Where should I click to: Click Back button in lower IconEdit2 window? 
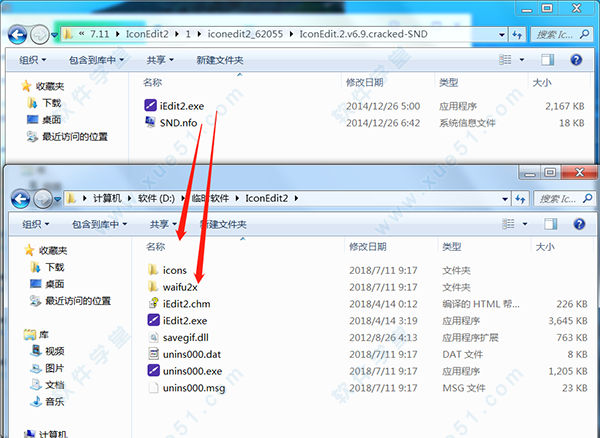click(21, 199)
